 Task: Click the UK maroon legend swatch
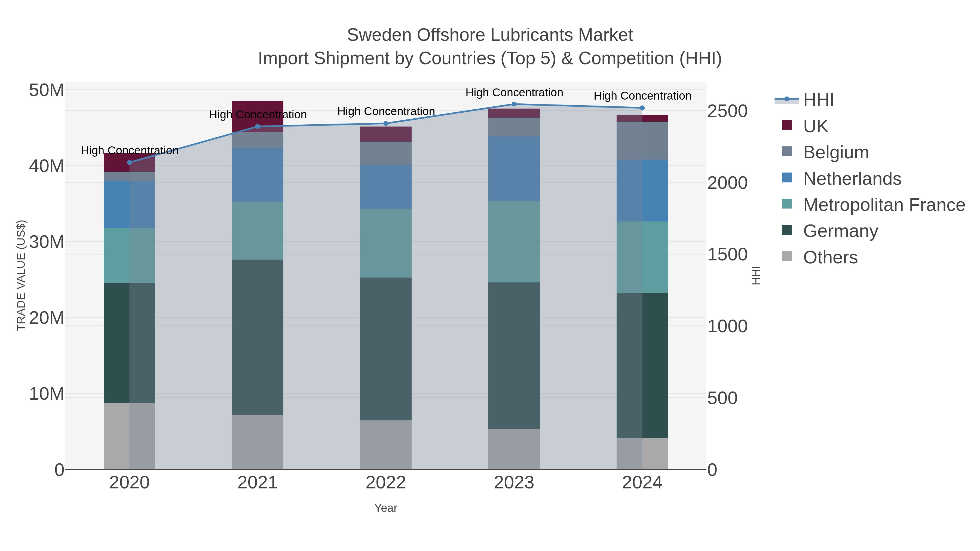click(x=787, y=125)
